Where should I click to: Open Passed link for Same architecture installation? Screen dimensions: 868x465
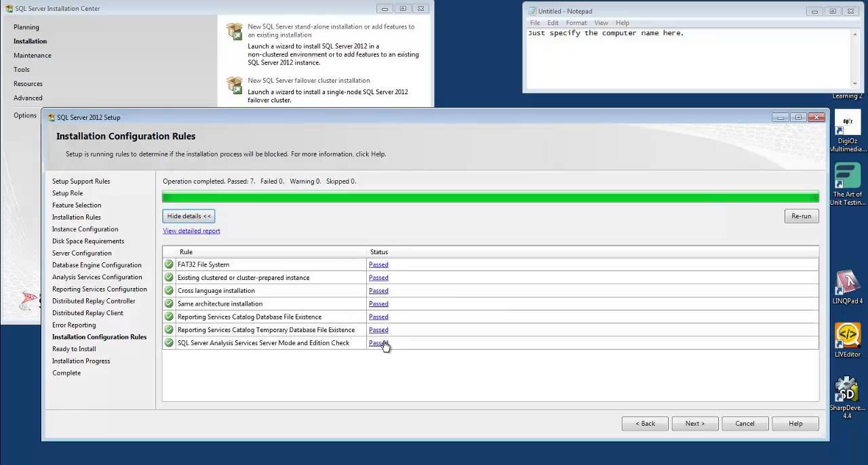pyautogui.click(x=378, y=304)
